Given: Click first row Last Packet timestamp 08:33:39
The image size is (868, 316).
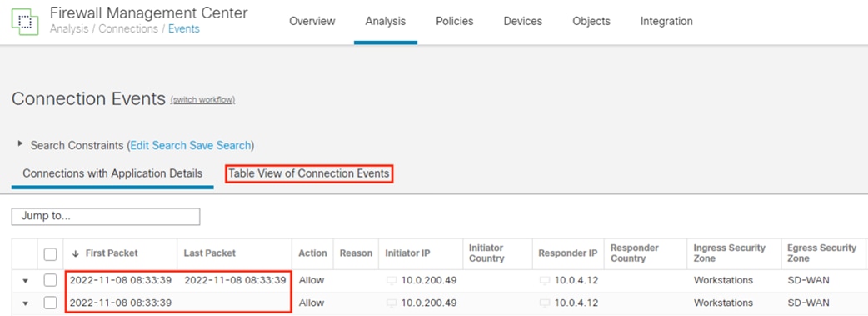Looking at the screenshot, I should point(235,280).
